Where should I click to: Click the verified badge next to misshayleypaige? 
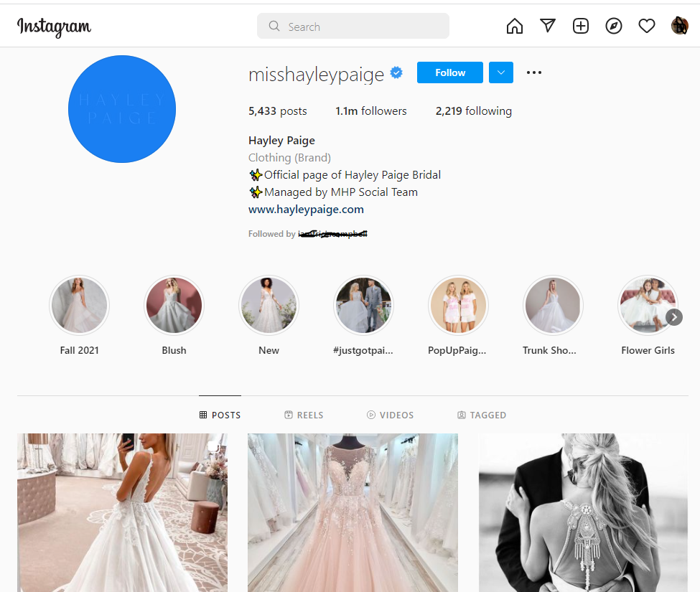[x=396, y=72]
